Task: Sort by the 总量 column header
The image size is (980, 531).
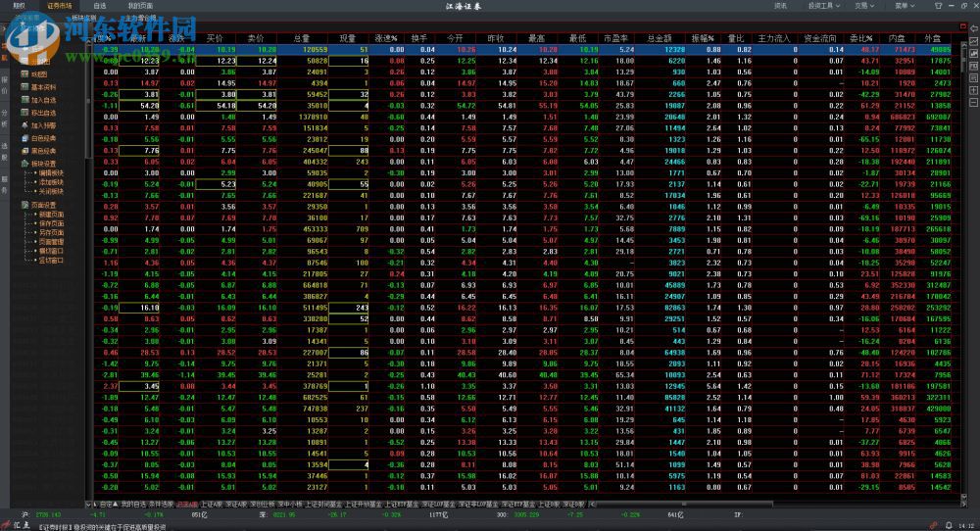Action: 301,38
